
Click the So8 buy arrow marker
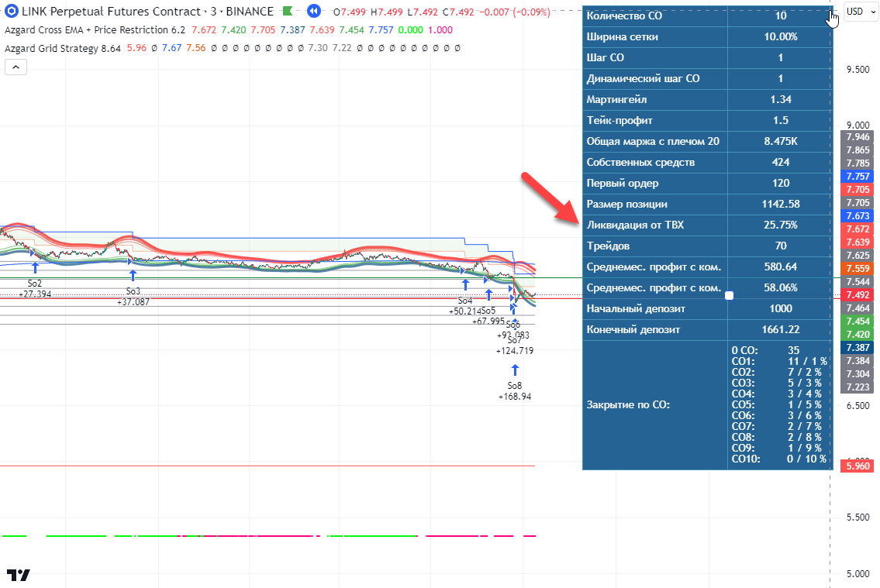click(515, 370)
